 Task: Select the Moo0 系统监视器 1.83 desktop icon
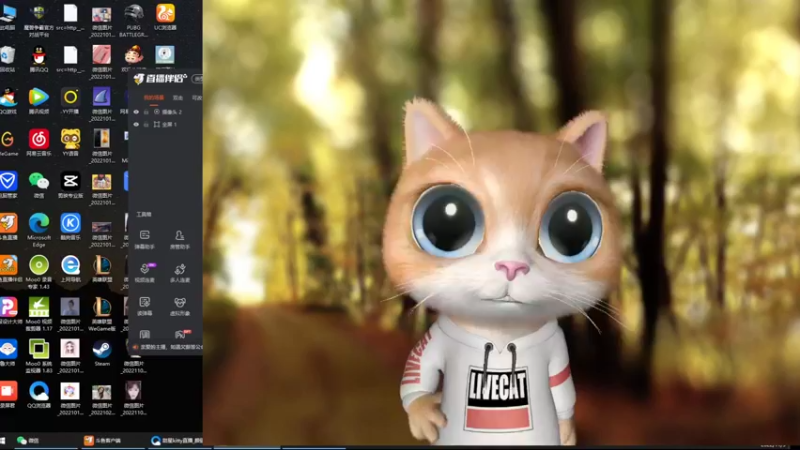(39, 357)
